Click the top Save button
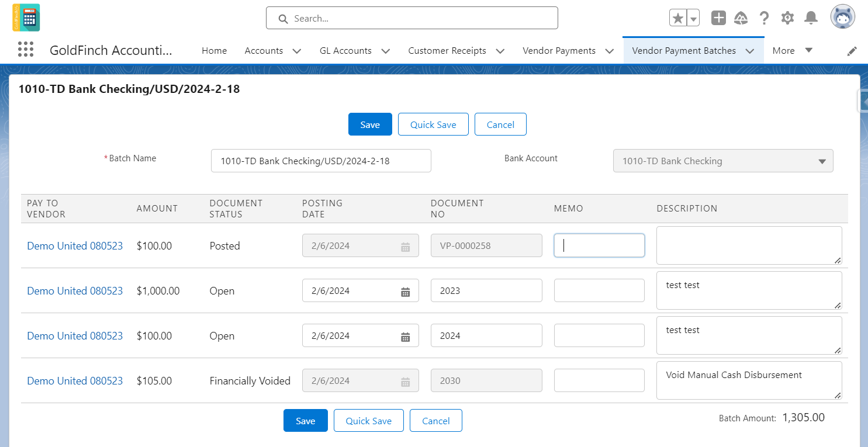Viewport: 868px width, 447px height. [370, 124]
